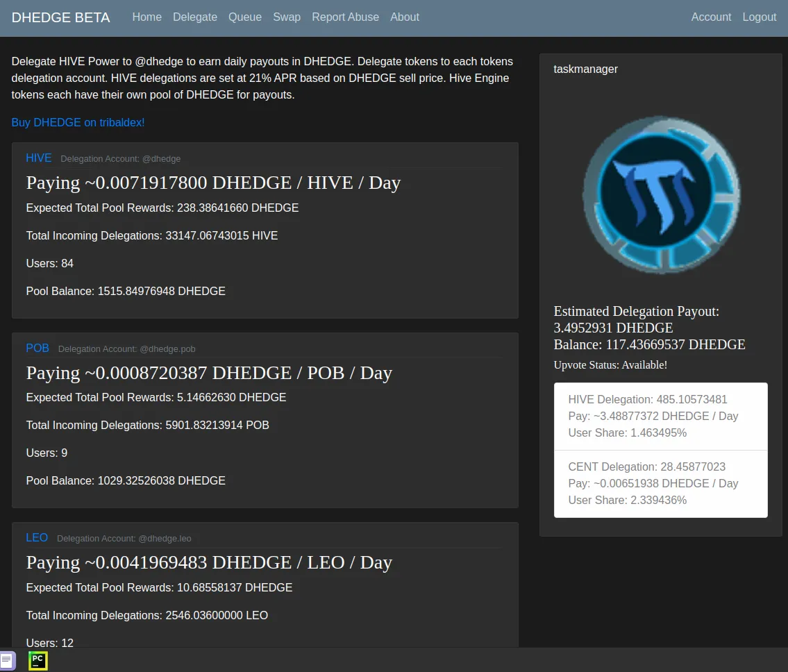Image resolution: width=788 pixels, height=672 pixels.
Task: Open the POB token link
Action: [37, 348]
